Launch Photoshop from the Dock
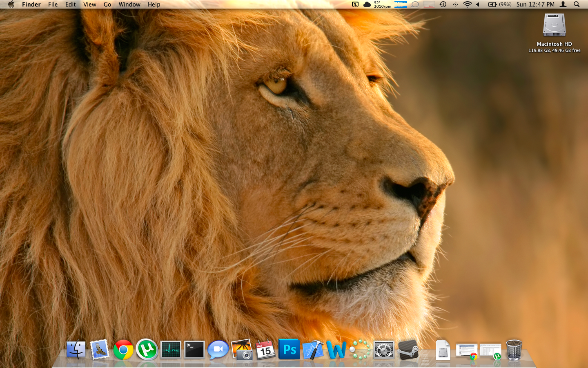Image resolution: width=588 pixels, height=368 pixels. point(289,349)
